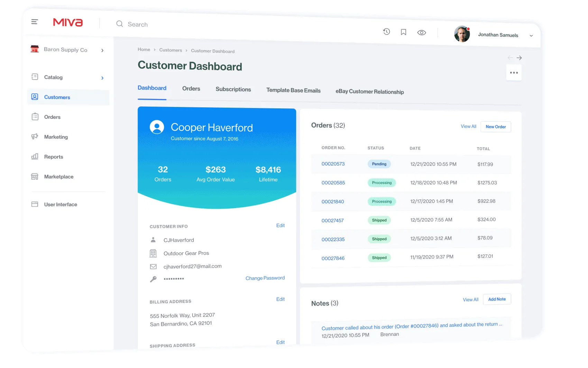Screen dimensions: 588x368
Task: Open the Jonathan Samuels account dropdown
Action: (531, 35)
